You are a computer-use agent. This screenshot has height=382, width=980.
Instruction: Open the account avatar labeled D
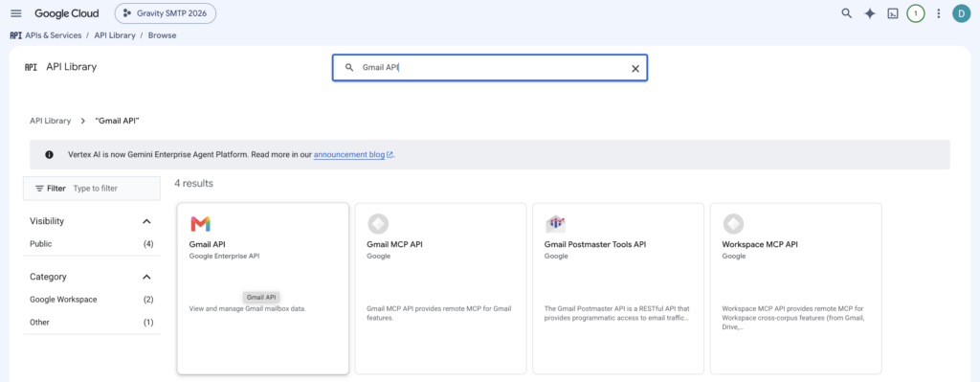(x=961, y=13)
